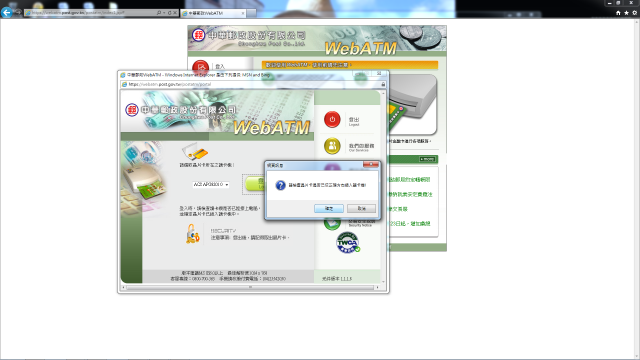Image resolution: width=640 pixels, height=360 pixels.
Task: Open the fourth green news link
Action: (409, 224)
